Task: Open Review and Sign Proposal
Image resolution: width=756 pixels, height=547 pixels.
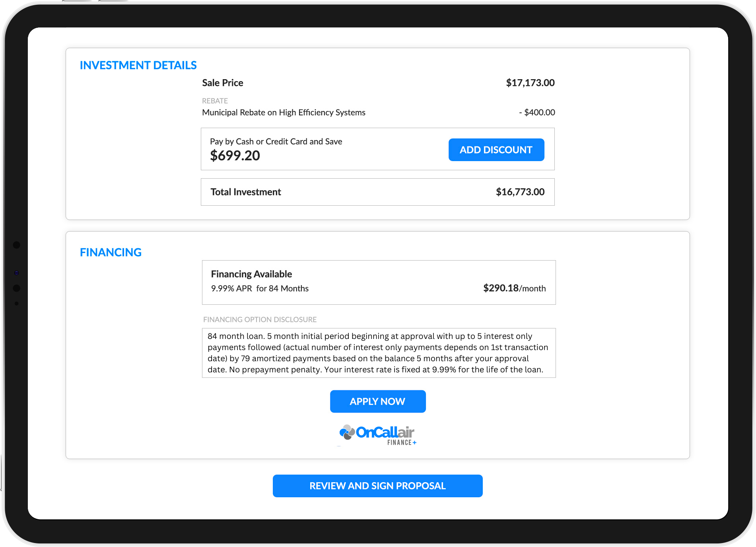Action: [378, 486]
